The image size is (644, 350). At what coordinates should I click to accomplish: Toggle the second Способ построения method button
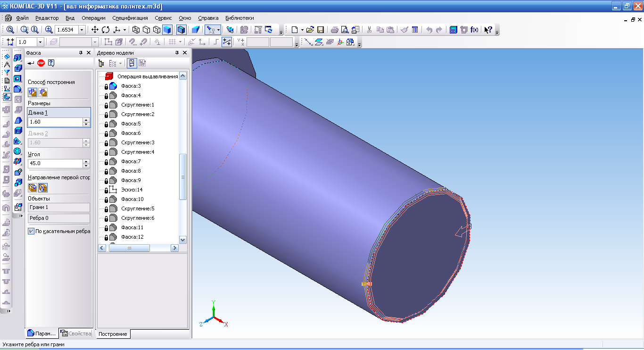[43, 92]
